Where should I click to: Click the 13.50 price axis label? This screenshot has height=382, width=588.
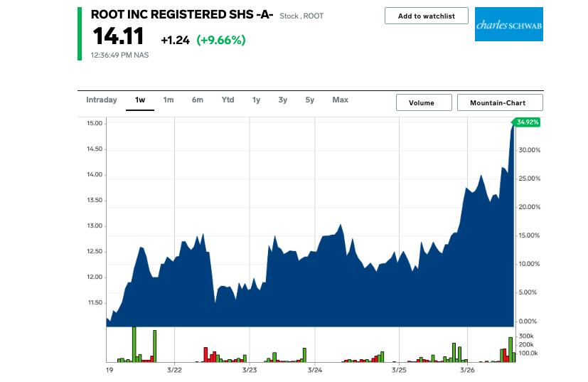[x=95, y=200]
